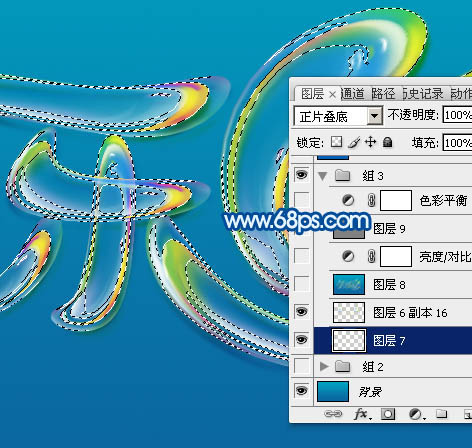
Task: Click the 不透明度 value field
Action: [x=457, y=115]
